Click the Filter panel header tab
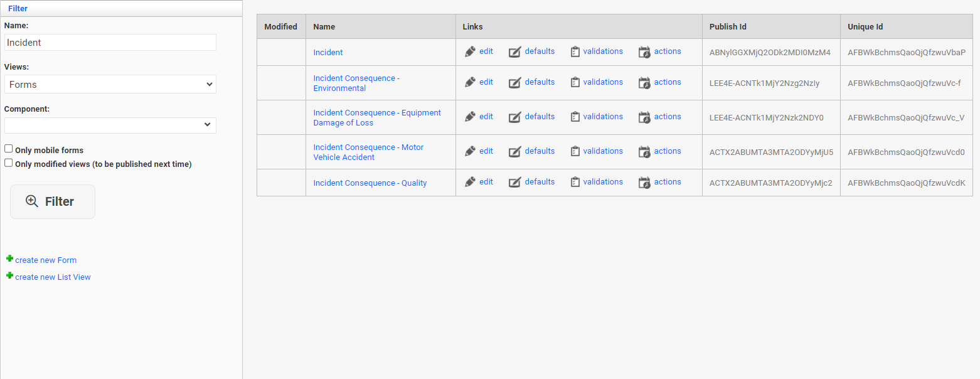This screenshot has width=980, height=379. pos(18,9)
